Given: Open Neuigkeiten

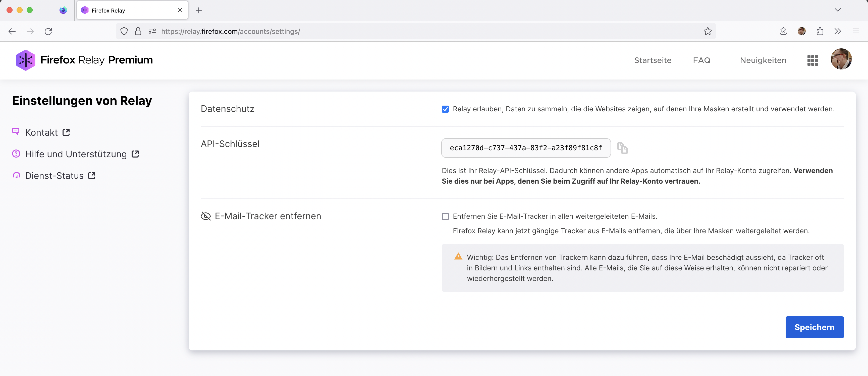Looking at the screenshot, I should pos(763,60).
